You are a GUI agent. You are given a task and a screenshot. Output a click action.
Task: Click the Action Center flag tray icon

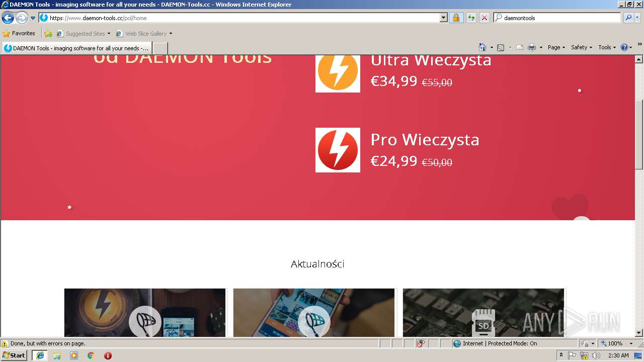tap(572, 355)
